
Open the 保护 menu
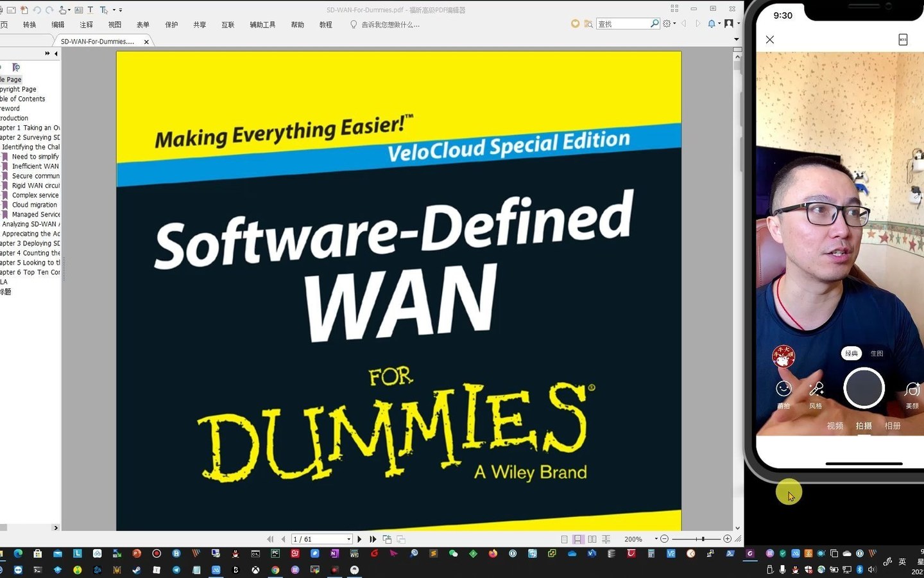point(171,24)
